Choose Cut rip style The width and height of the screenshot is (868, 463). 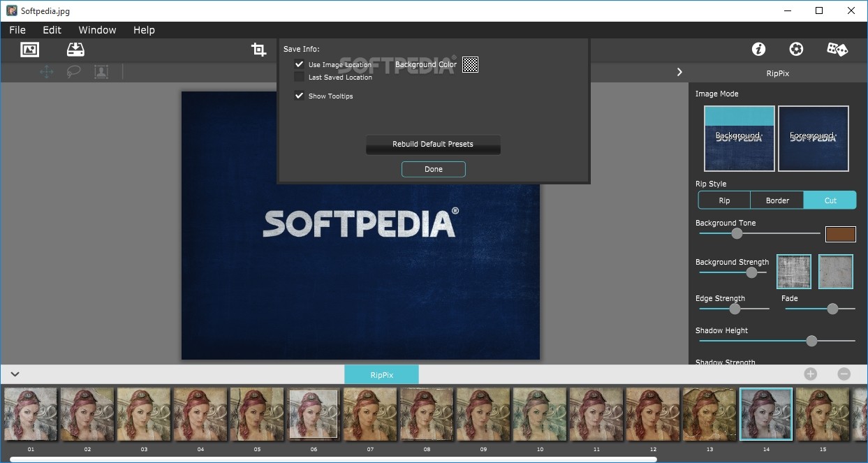tap(830, 200)
